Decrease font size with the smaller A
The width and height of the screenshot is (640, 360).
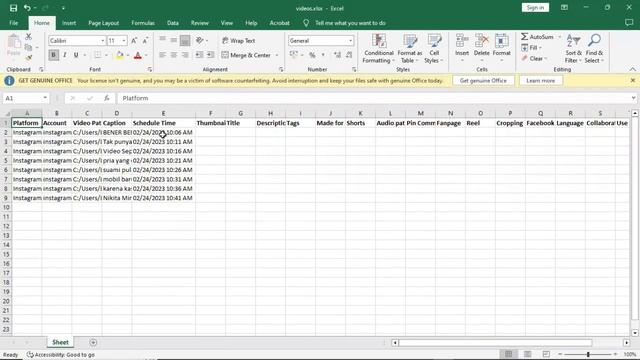click(145, 40)
